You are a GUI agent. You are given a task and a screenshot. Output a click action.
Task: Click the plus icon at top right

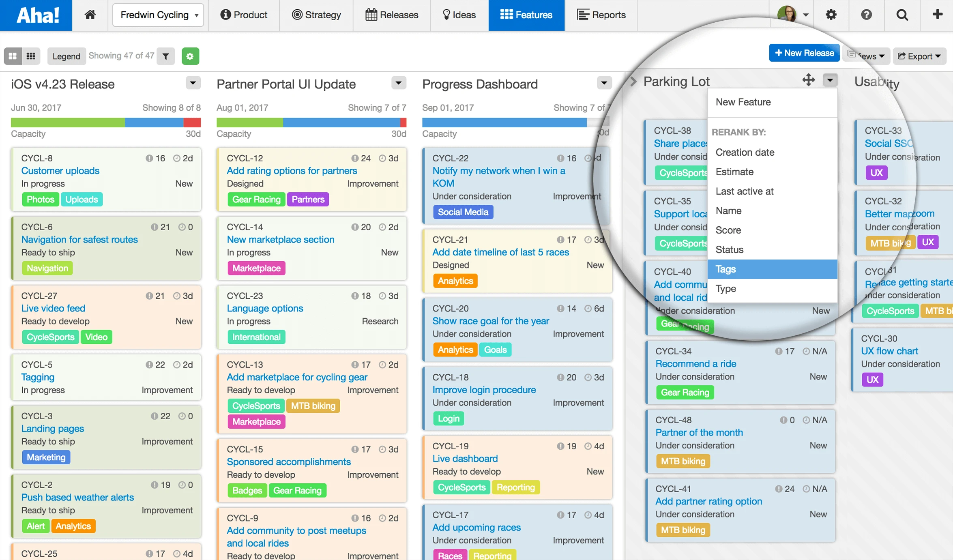pyautogui.click(x=937, y=15)
